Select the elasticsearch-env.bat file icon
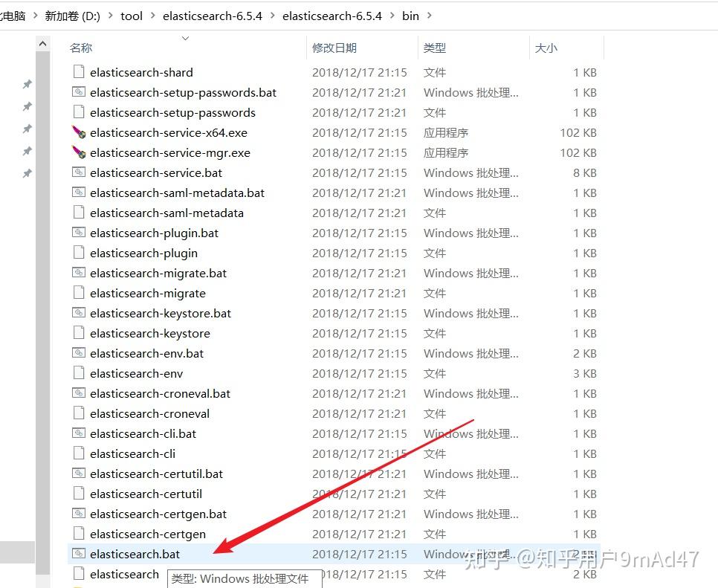718x588 pixels. (79, 353)
